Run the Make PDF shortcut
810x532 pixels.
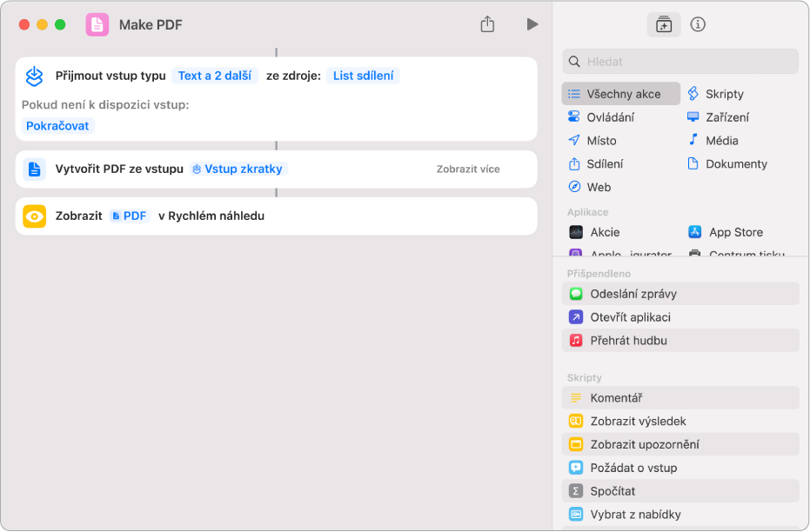[x=532, y=24]
